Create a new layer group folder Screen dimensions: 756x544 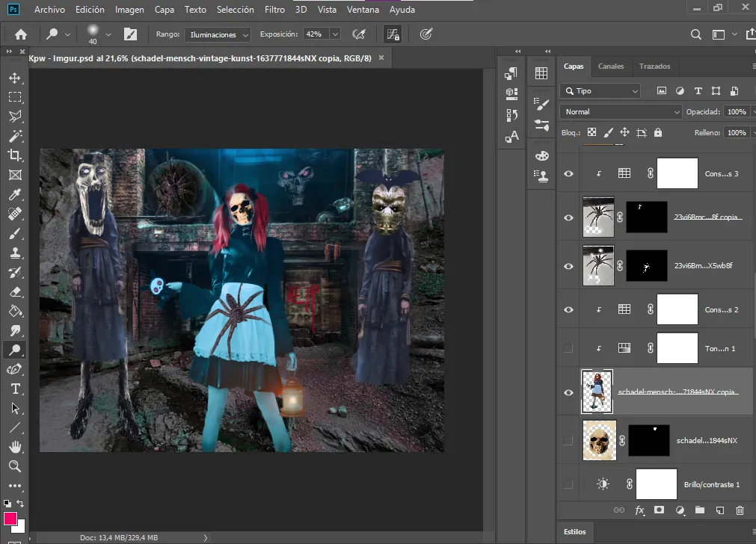(x=700, y=510)
